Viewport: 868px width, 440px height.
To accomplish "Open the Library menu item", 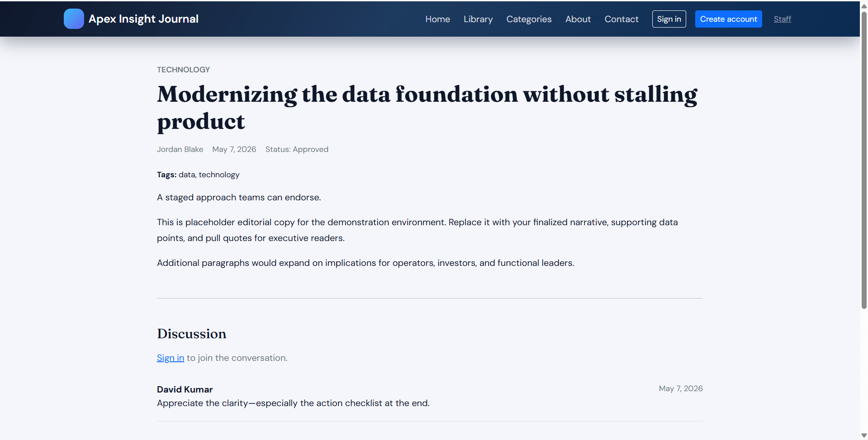I will pyautogui.click(x=478, y=19).
